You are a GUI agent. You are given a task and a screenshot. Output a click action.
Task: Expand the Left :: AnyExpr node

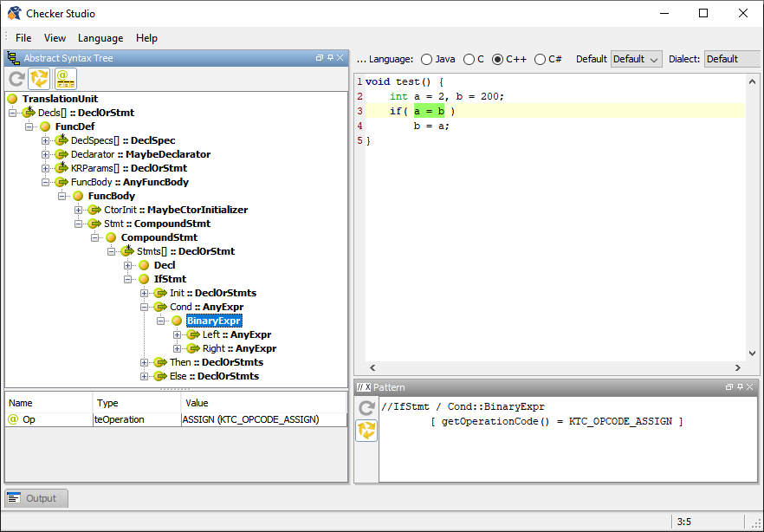(x=178, y=335)
